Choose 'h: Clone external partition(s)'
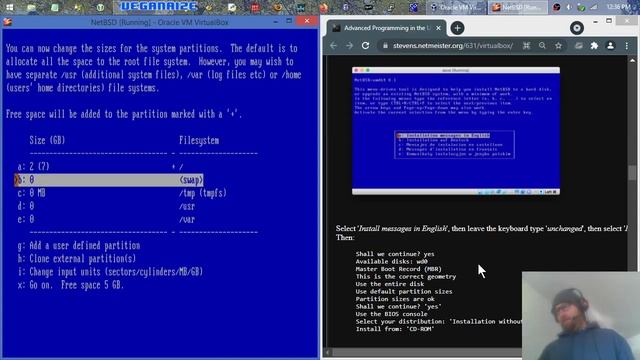Screen dimensions: 640x360 [77, 258]
